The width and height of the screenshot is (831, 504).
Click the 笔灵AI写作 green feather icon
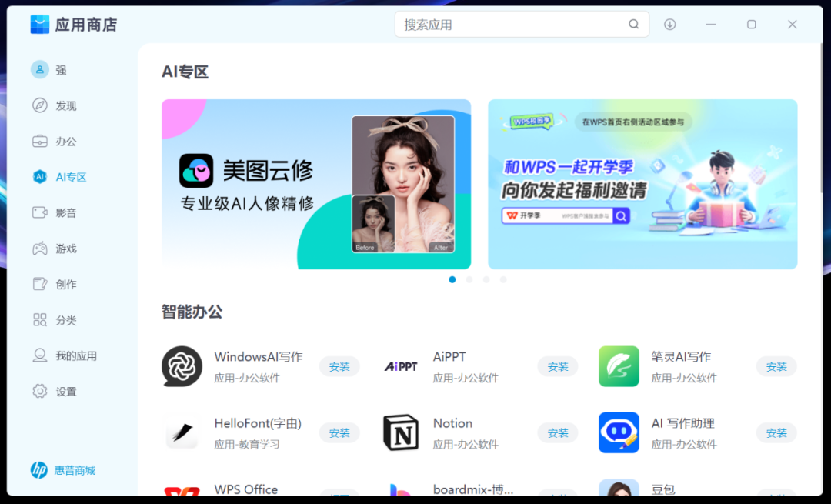(x=619, y=366)
